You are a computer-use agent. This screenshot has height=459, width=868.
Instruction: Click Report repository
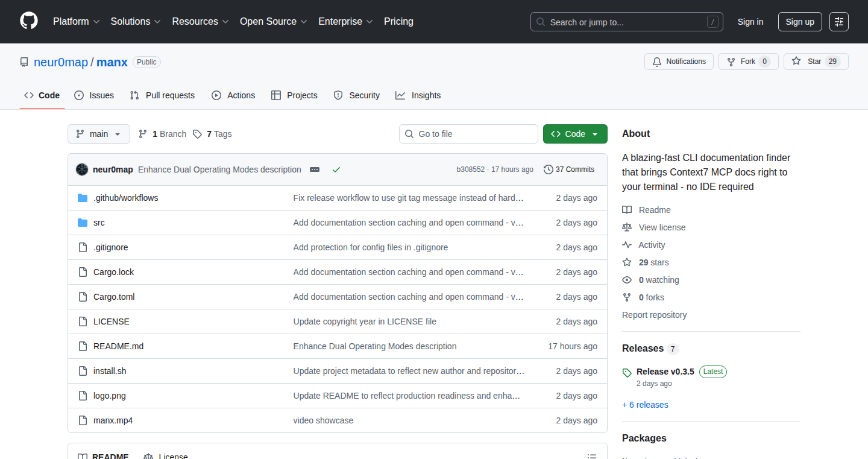tap(654, 315)
